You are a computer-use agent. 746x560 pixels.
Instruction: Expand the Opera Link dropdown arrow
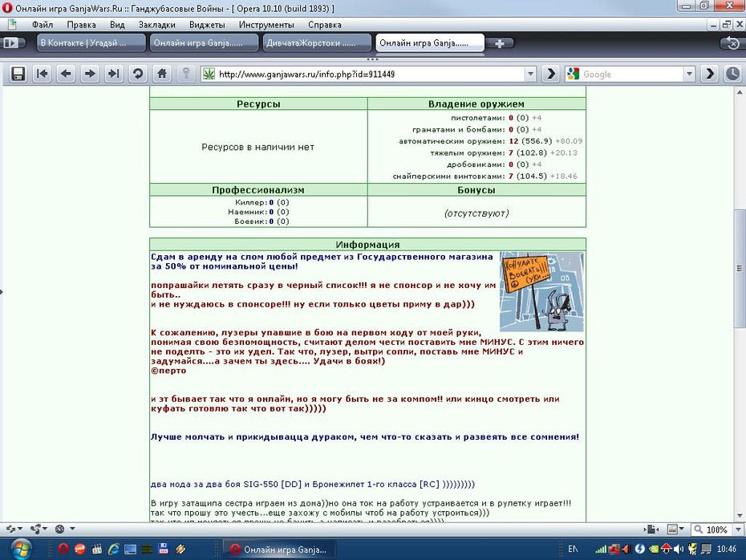(20, 529)
